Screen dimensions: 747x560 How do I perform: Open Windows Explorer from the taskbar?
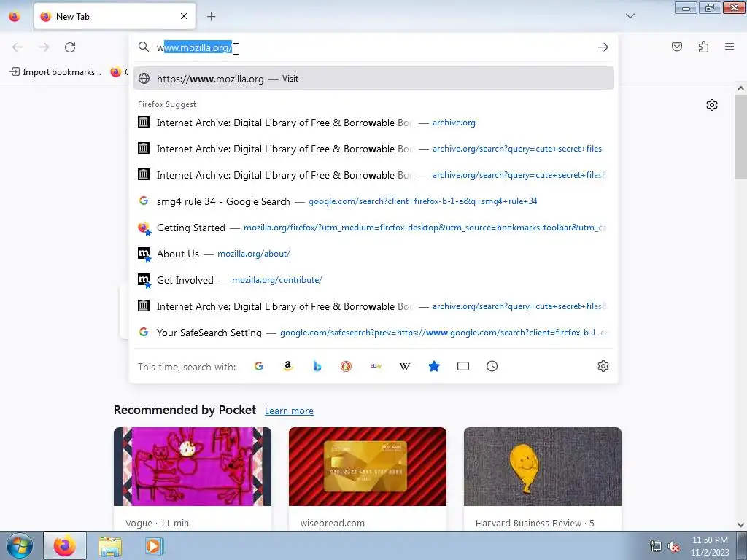point(110,546)
